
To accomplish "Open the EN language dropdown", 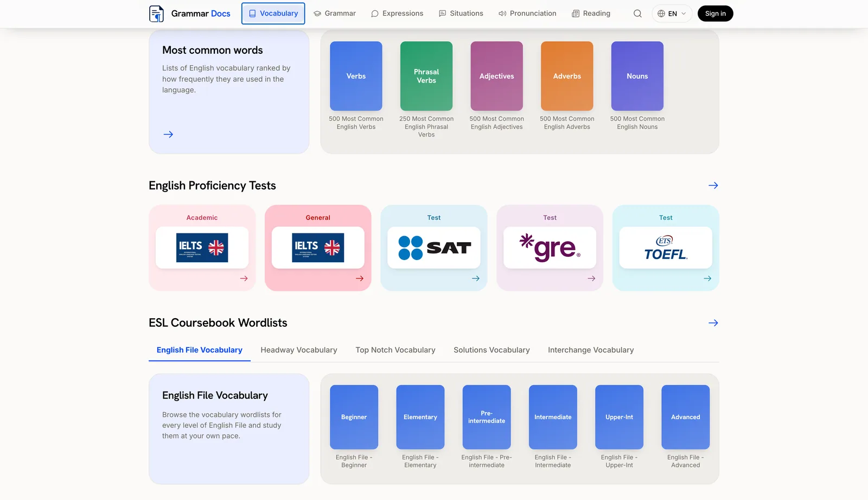I will click(x=672, y=14).
